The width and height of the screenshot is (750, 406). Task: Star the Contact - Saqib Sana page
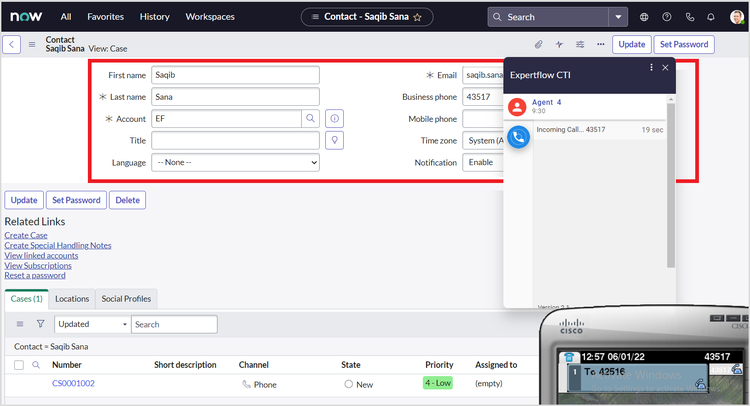click(417, 17)
